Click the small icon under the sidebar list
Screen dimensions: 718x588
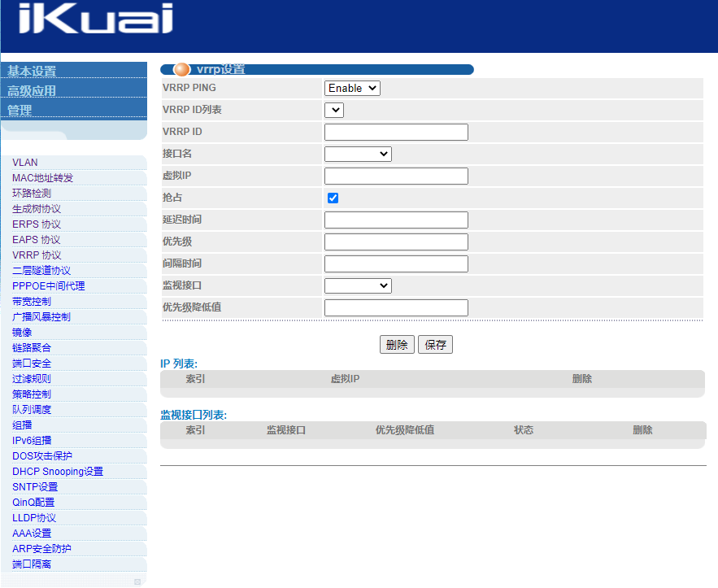(x=137, y=581)
